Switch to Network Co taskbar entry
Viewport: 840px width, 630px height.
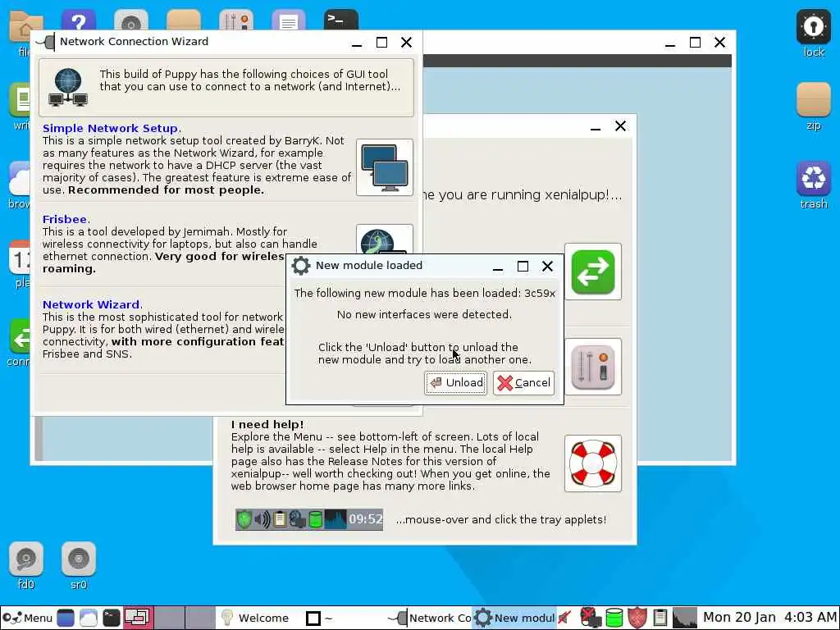point(430,618)
